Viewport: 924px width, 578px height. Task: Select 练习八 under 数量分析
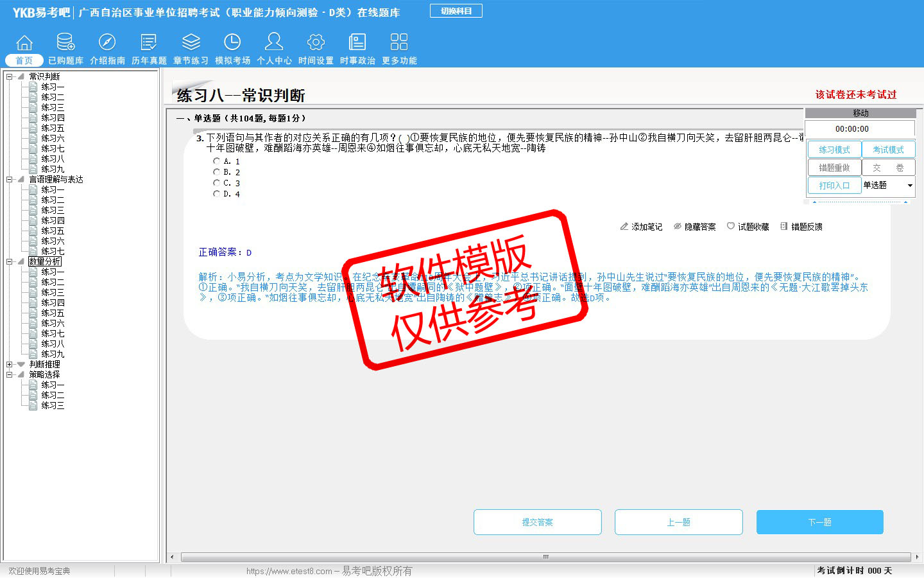(53, 344)
